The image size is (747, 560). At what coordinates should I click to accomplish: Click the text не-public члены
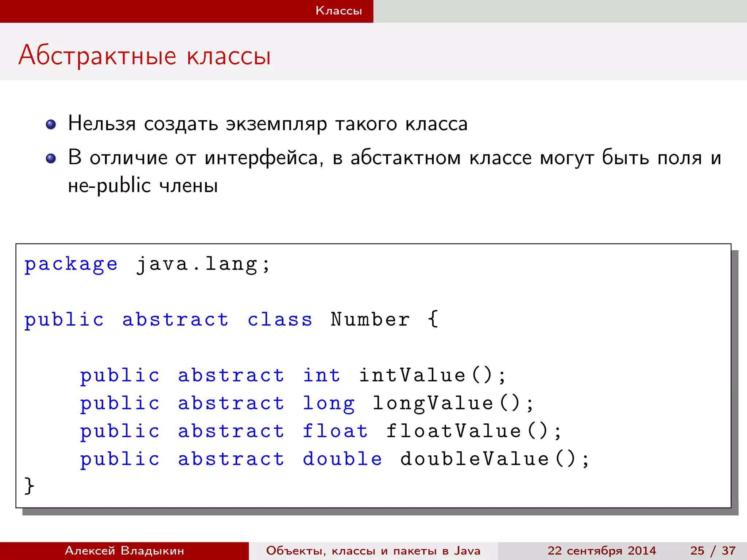143,186
